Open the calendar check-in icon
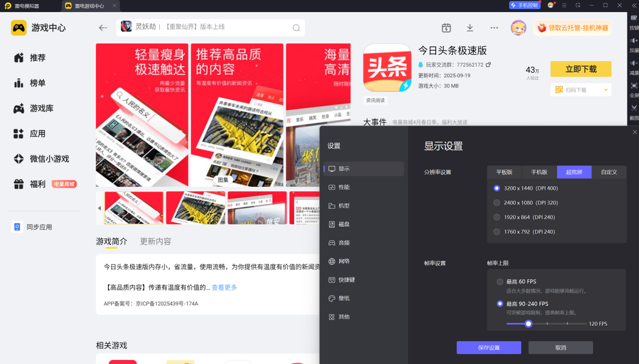 [446, 28]
